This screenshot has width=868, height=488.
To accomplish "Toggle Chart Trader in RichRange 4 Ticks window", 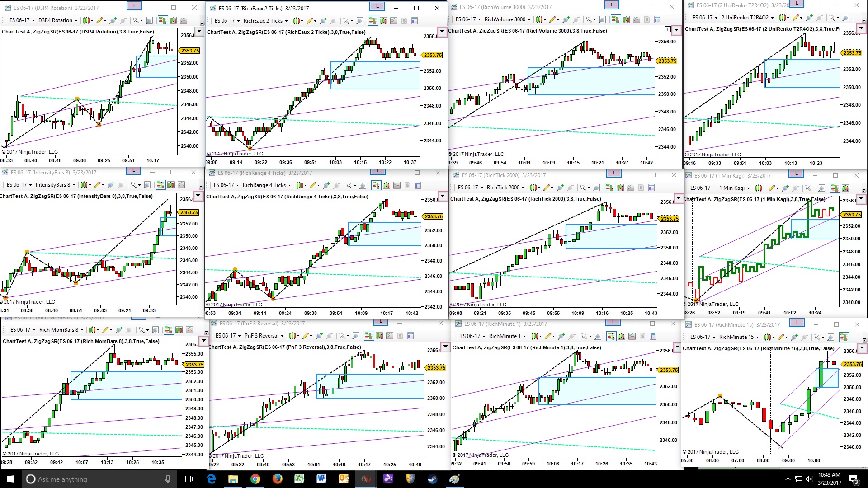I will 376,185.
